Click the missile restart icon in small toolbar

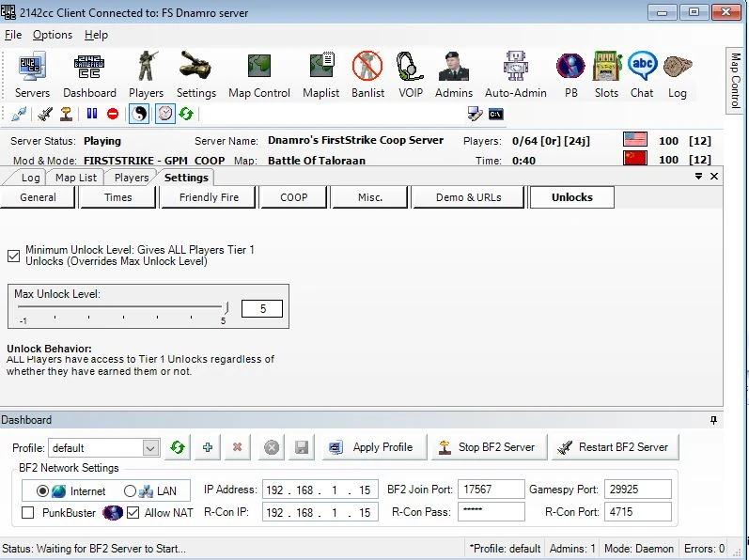point(44,114)
